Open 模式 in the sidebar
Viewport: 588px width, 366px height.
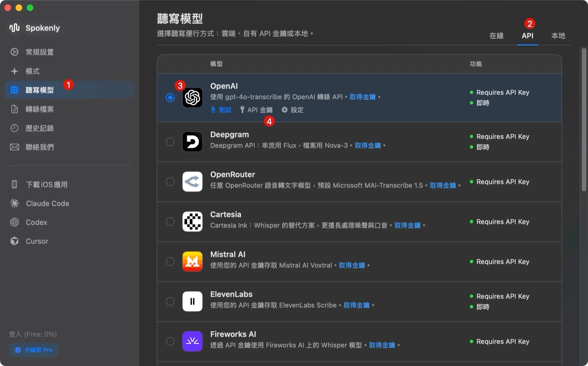(70, 71)
